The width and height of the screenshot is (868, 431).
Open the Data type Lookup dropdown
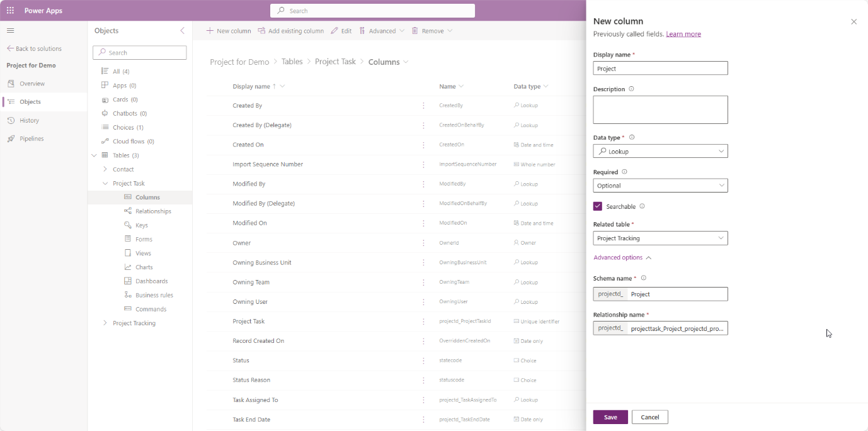coord(660,151)
